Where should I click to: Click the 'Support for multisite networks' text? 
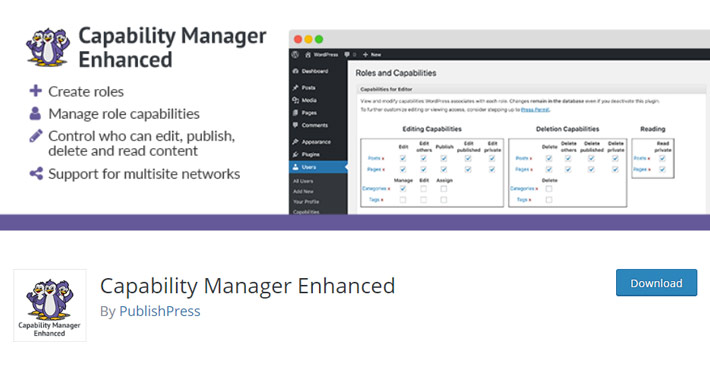[x=144, y=174]
